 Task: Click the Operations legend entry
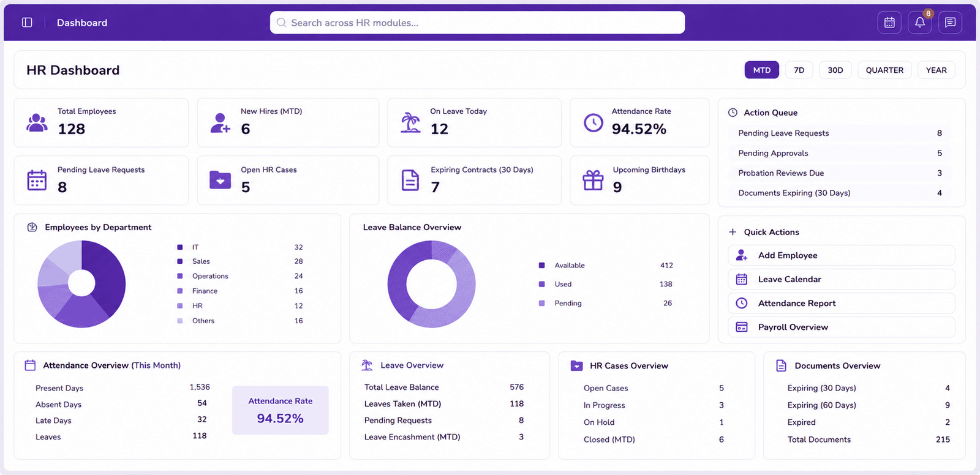coord(240,276)
